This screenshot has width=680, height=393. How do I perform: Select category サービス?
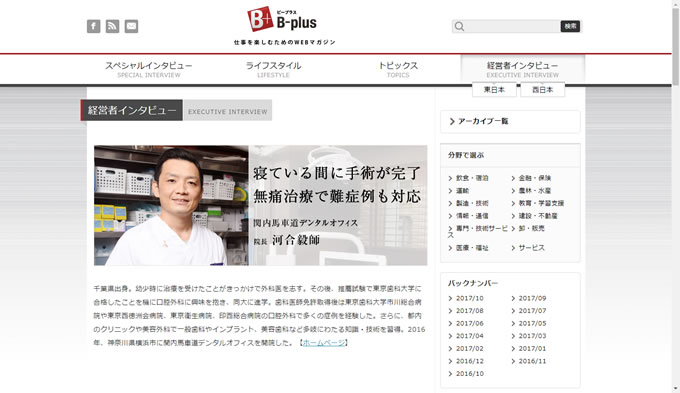click(x=531, y=248)
